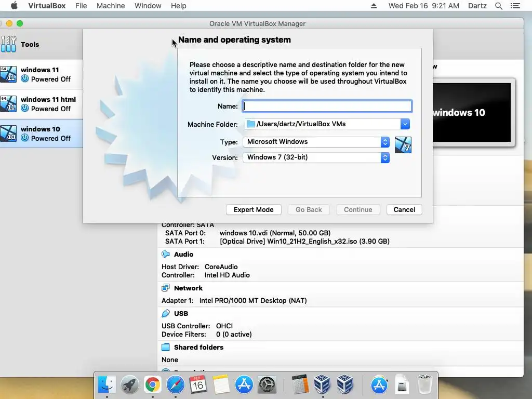Screen dimensions: 532x399
Task: Open the Machine Folder dropdown arrow
Action: pos(405,124)
